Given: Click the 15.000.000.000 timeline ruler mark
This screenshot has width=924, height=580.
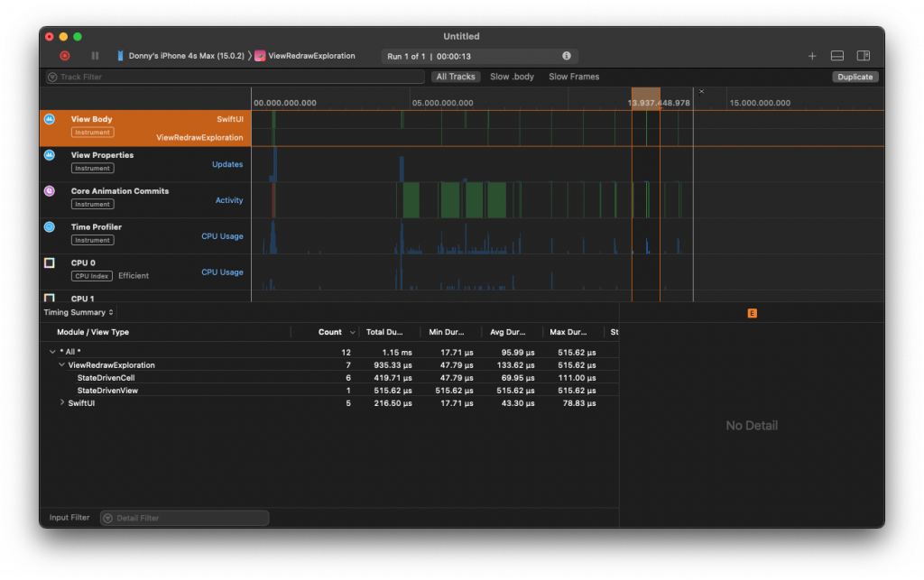Looking at the screenshot, I should [760, 103].
